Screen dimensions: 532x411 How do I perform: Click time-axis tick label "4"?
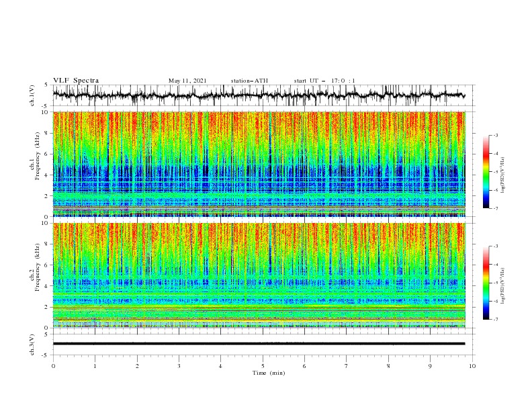220,366
